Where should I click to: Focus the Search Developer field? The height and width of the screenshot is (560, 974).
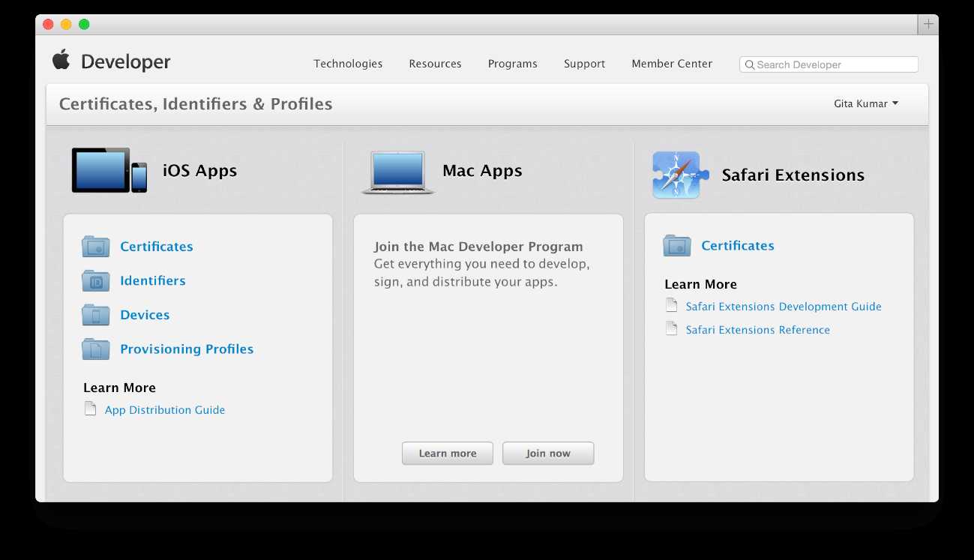pos(829,64)
